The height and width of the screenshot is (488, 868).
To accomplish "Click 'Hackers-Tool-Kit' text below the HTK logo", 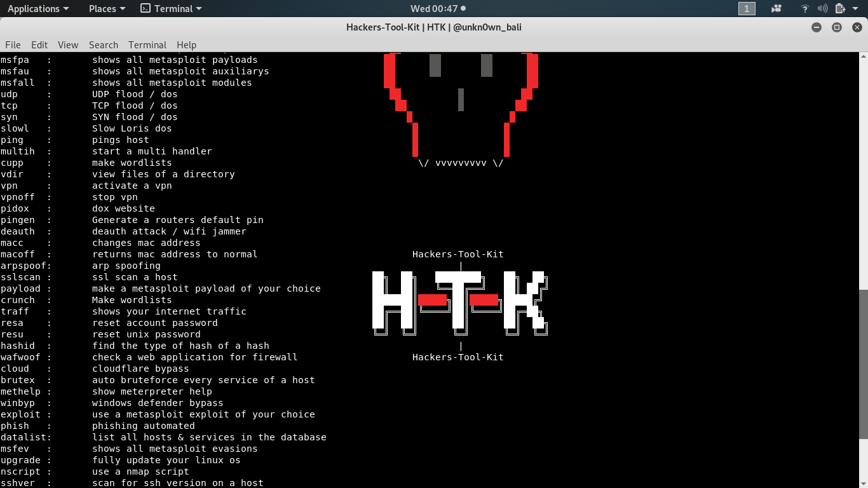I will point(458,357).
